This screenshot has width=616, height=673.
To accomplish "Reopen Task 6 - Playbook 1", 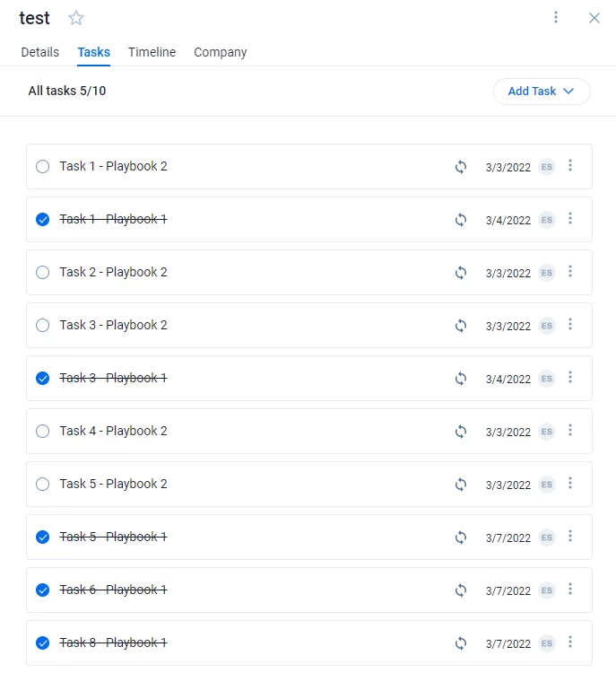I will point(42,590).
